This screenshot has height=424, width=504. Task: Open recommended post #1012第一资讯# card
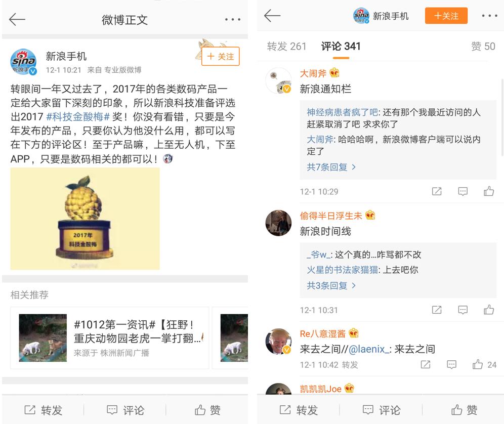point(110,338)
